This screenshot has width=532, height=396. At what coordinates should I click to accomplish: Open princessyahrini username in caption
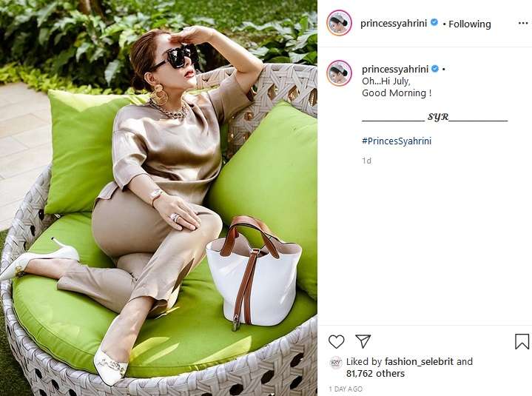395,70
